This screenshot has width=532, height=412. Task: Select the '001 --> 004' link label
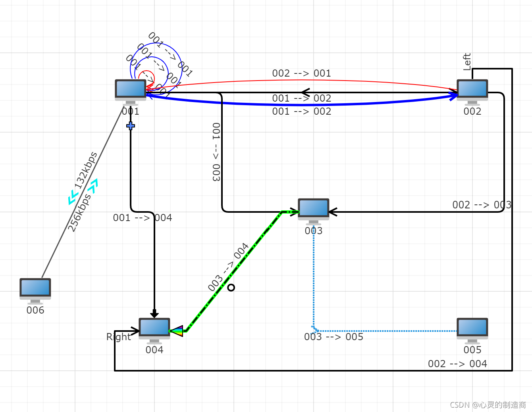tap(143, 218)
